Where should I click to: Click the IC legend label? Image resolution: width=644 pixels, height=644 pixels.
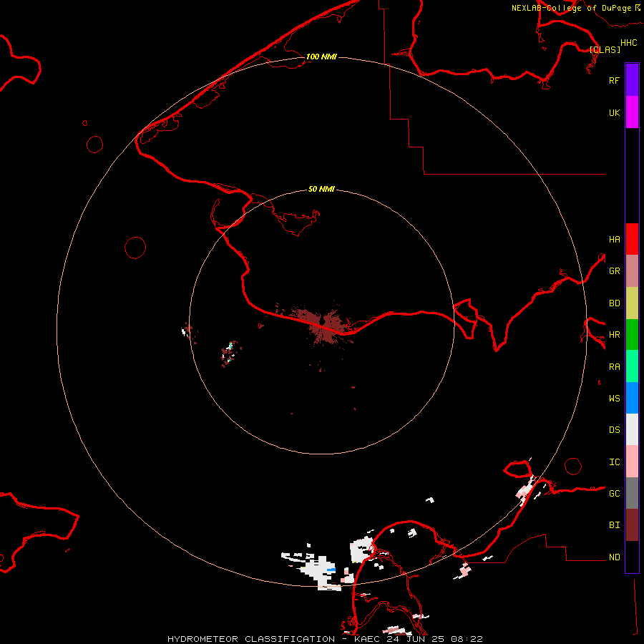pyautogui.click(x=614, y=462)
